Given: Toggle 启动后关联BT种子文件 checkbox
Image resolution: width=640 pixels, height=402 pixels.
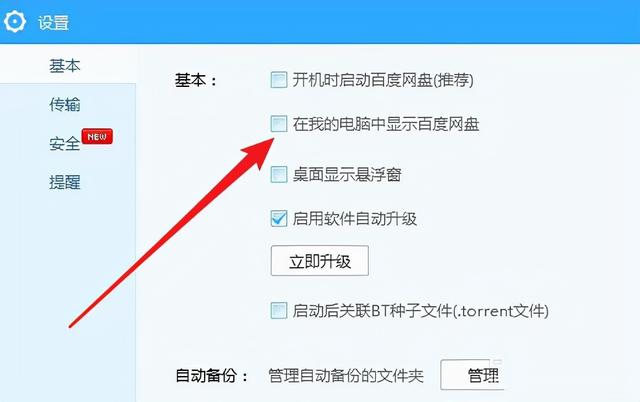Looking at the screenshot, I should (x=279, y=311).
